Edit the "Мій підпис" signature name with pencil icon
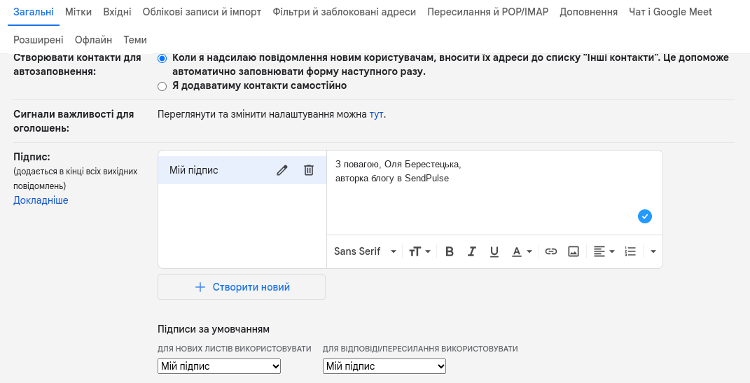 point(282,170)
